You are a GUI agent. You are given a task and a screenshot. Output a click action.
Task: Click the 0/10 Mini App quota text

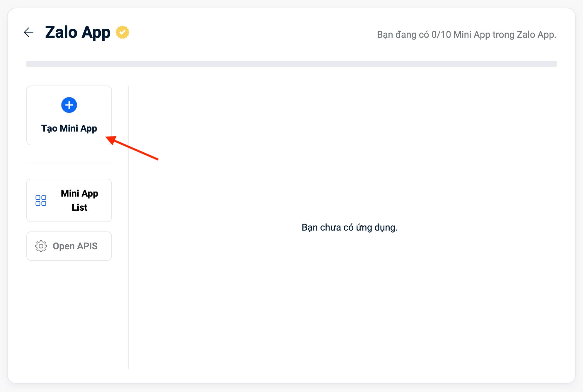[466, 35]
